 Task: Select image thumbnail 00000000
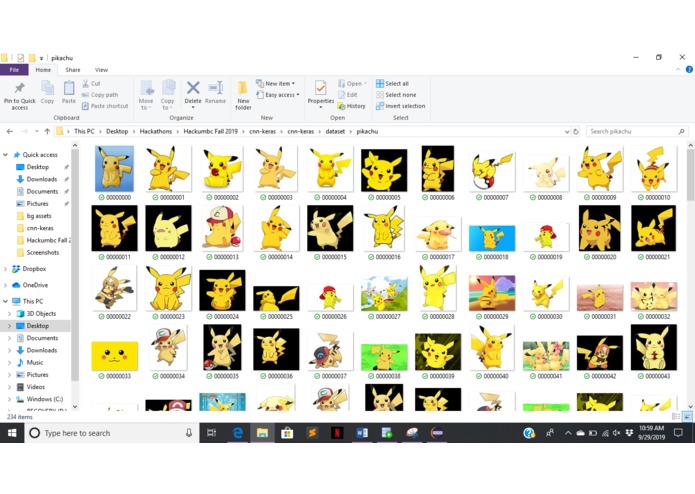114,173
